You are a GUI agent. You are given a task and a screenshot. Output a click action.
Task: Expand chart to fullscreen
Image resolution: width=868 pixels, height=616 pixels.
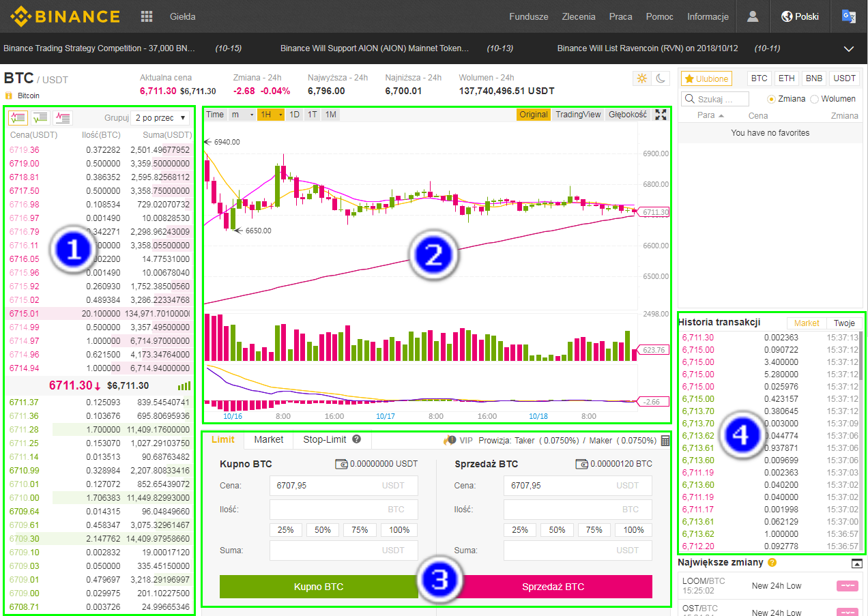660,115
